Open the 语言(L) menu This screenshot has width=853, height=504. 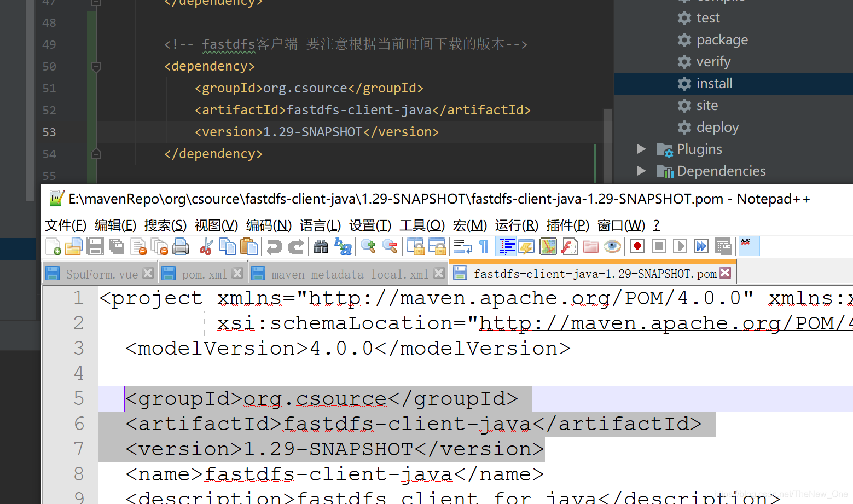[321, 225]
